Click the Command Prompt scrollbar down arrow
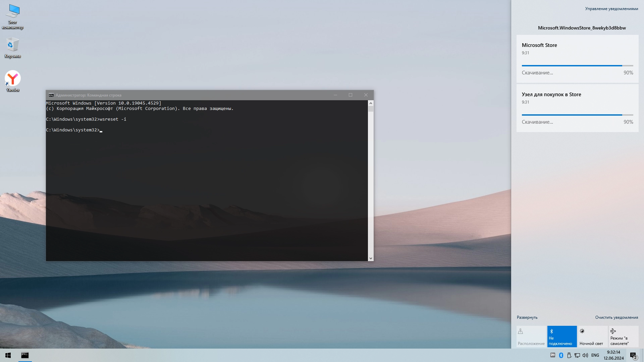This screenshot has height=362, width=644. (371, 258)
